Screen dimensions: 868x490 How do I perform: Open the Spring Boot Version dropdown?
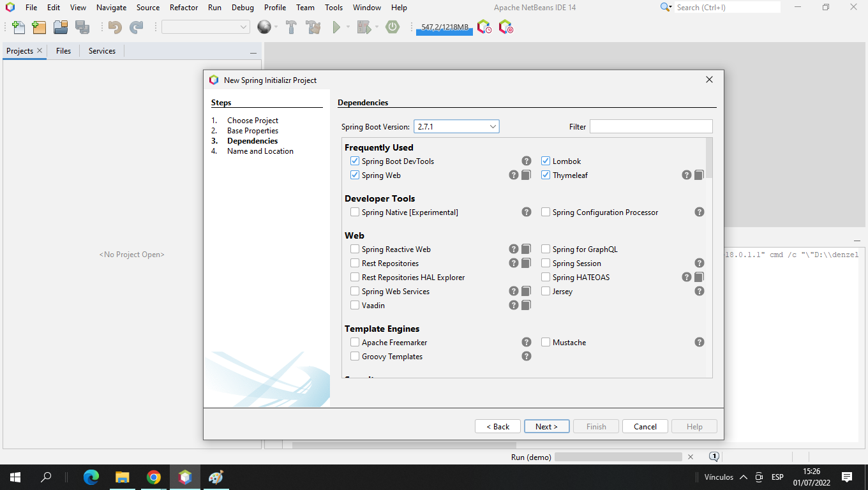(456, 126)
